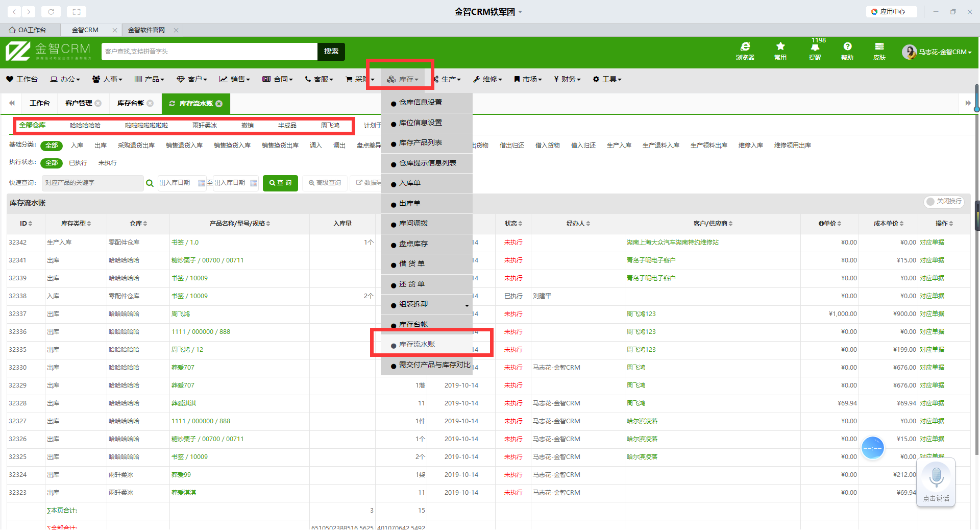Switch to the 工作台 page tab
Image resolution: width=980 pixels, height=531 pixels.
40,103
